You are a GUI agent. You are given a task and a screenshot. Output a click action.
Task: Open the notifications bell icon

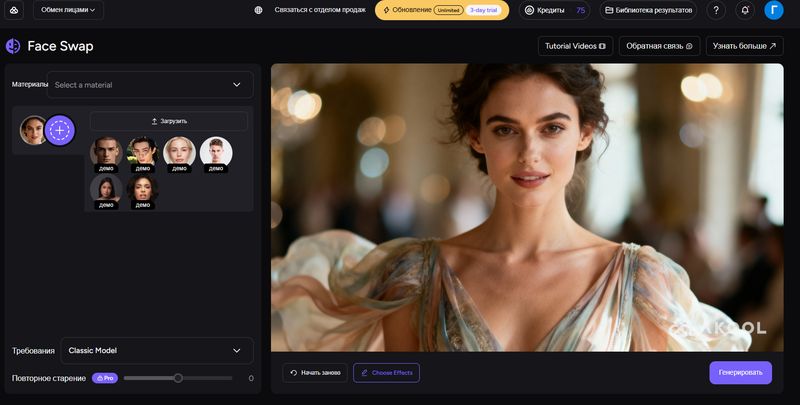pos(745,10)
